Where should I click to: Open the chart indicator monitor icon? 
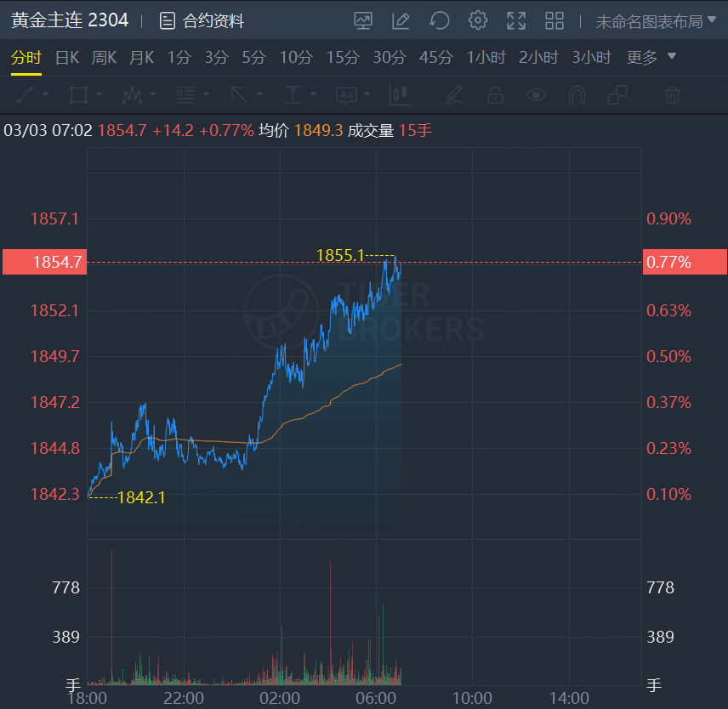363,20
